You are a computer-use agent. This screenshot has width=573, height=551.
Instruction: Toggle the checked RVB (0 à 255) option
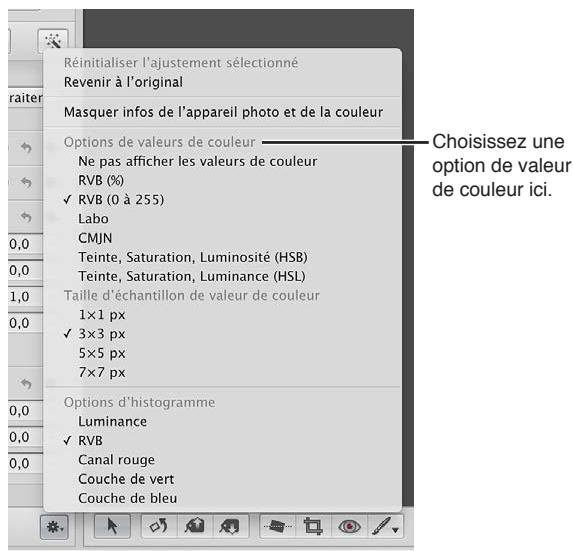tap(222, 200)
